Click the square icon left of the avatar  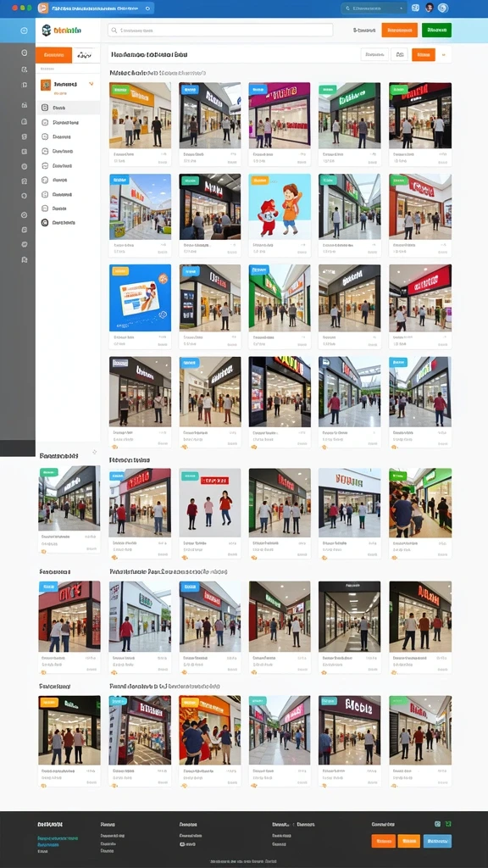coord(415,8)
